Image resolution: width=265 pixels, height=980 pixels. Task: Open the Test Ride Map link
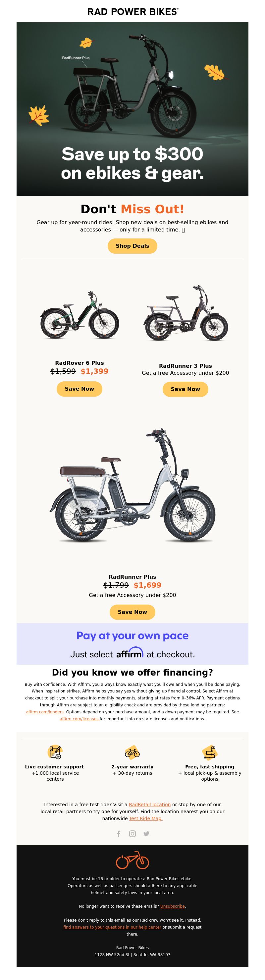click(146, 818)
